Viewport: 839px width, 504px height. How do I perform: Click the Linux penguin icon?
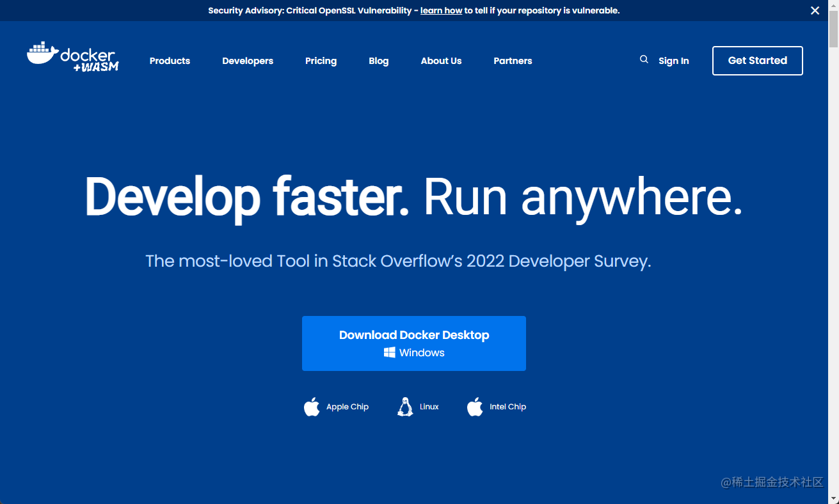(x=405, y=407)
